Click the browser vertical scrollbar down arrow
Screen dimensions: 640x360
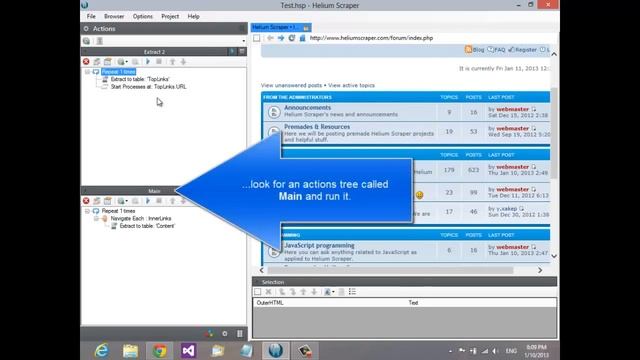[554, 256]
